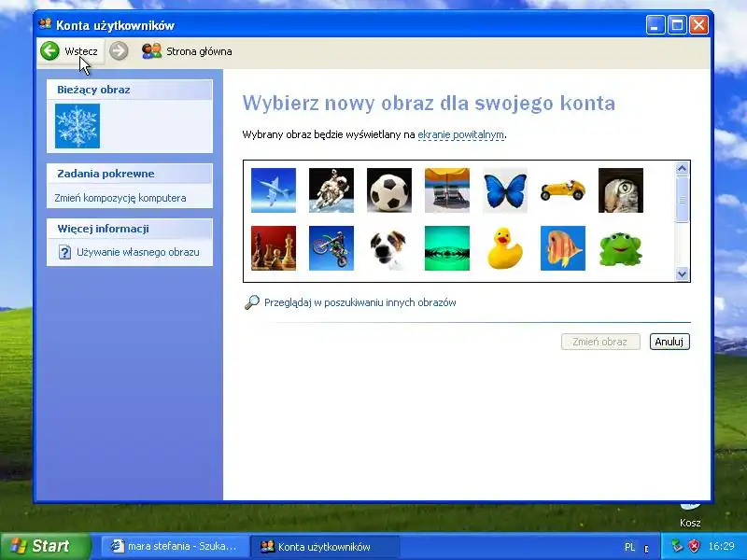Select the cat face picture
The width and height of the screenshot is (747, 560).
(x=621, y=190)
